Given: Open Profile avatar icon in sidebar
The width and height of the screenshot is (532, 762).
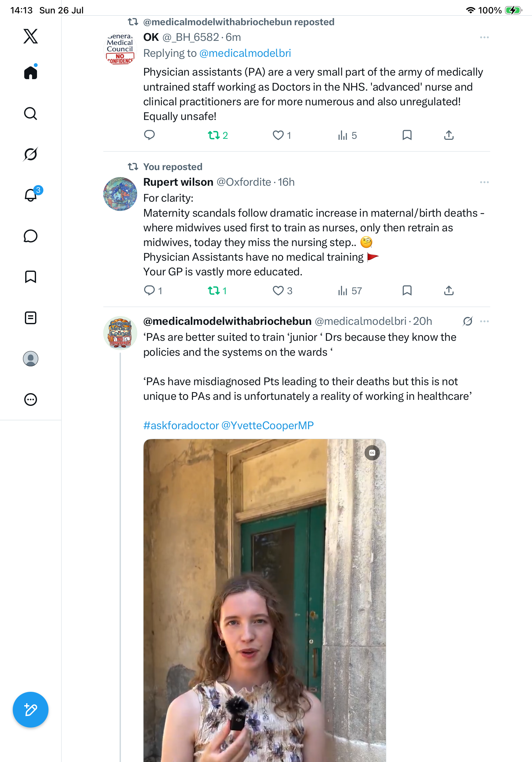Looking at the screenshot, I should pos(31,359).
